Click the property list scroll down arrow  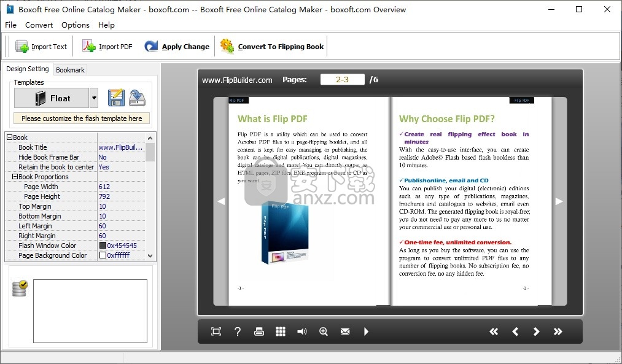tap(150, 256)
